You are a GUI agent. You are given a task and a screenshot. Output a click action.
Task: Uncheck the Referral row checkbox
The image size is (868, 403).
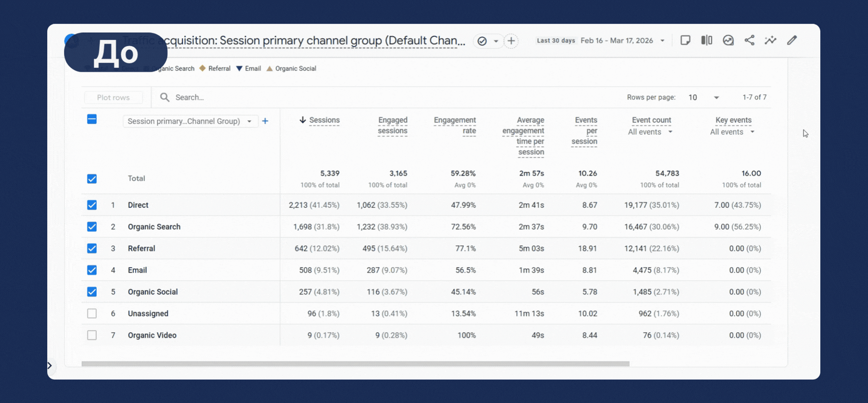[92, 249]
